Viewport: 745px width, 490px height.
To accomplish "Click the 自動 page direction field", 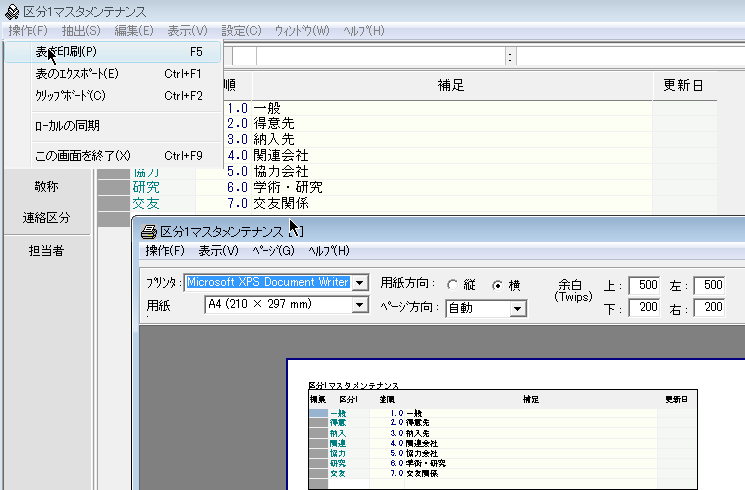I will coord(478,309).
